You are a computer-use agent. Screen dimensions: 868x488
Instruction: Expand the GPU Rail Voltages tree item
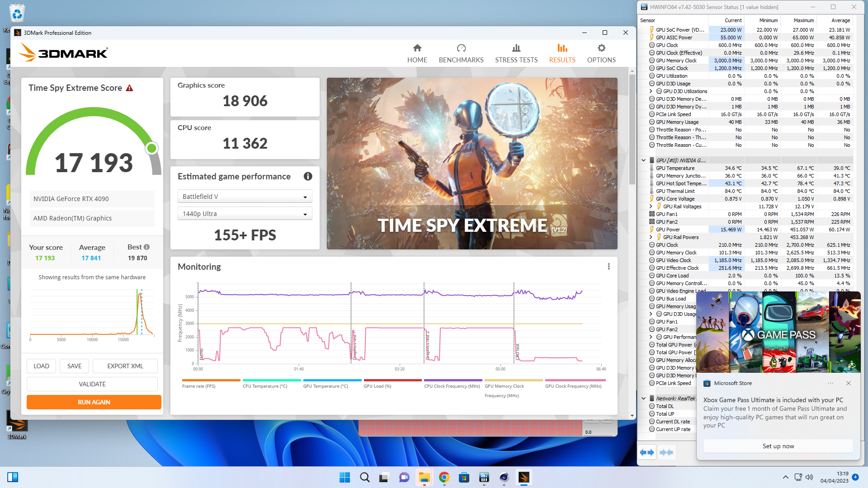(651, 206)
